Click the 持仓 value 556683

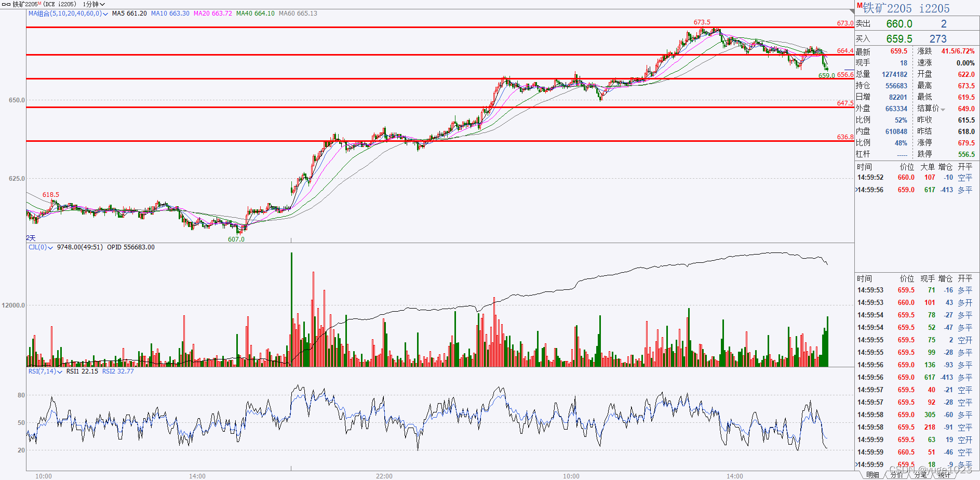(x=896, y=86)
